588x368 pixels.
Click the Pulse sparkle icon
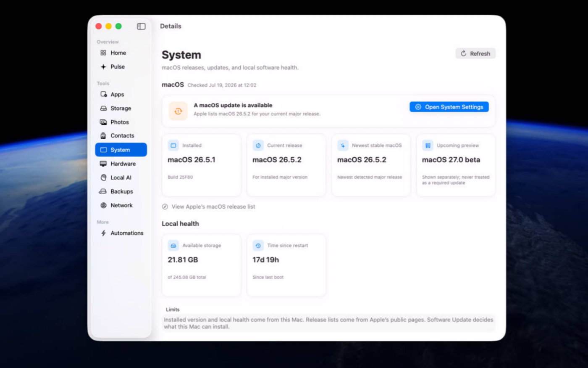(103, 67)
